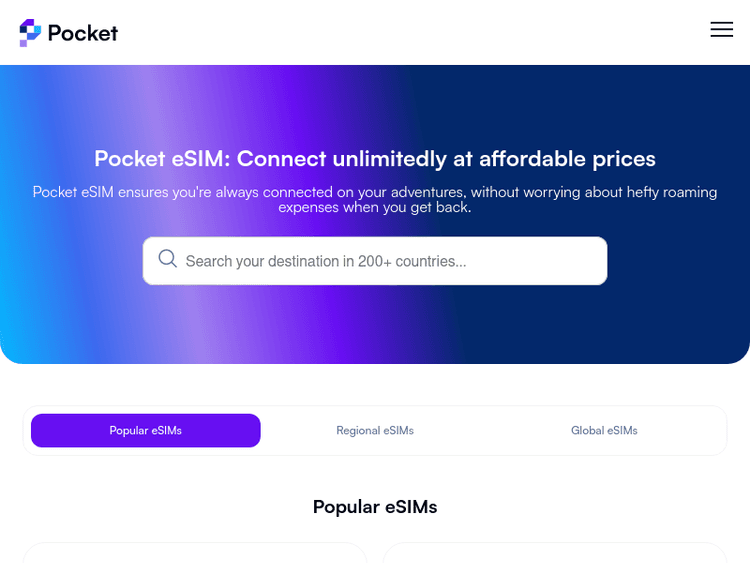Click the empty header space beside the logo
Viewport: 750px width, 563px height.
click(400, 32)
